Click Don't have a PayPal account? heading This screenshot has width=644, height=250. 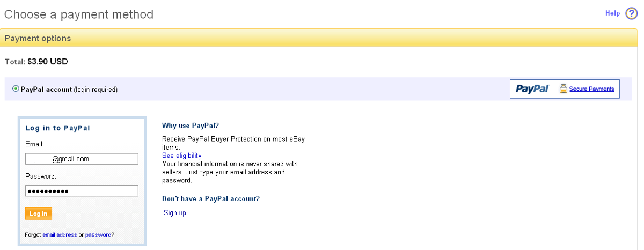(211, 198)
